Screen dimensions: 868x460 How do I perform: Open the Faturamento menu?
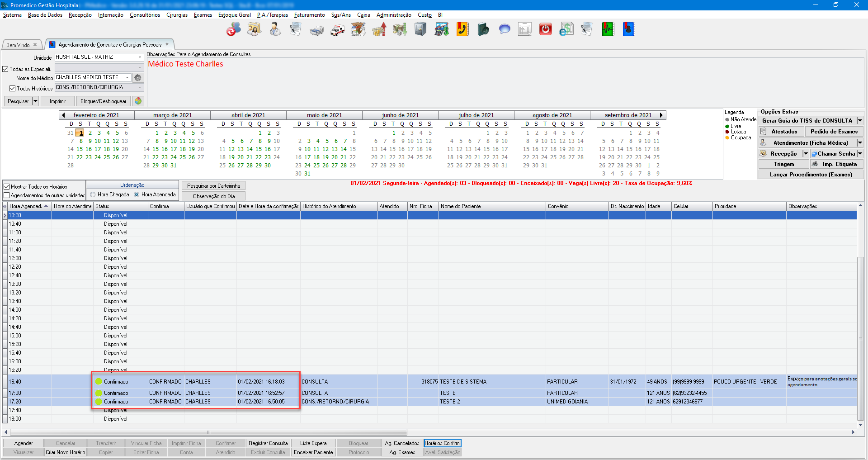309,15
